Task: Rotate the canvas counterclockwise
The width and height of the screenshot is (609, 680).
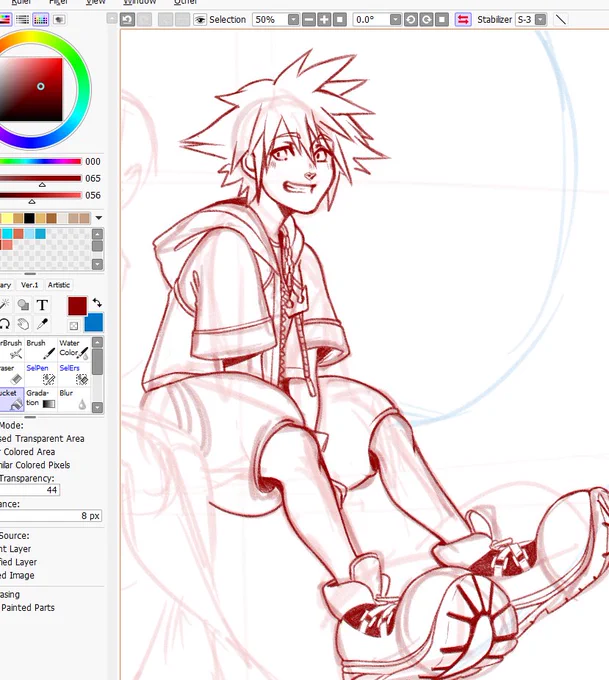Action: tap(410, 20)
